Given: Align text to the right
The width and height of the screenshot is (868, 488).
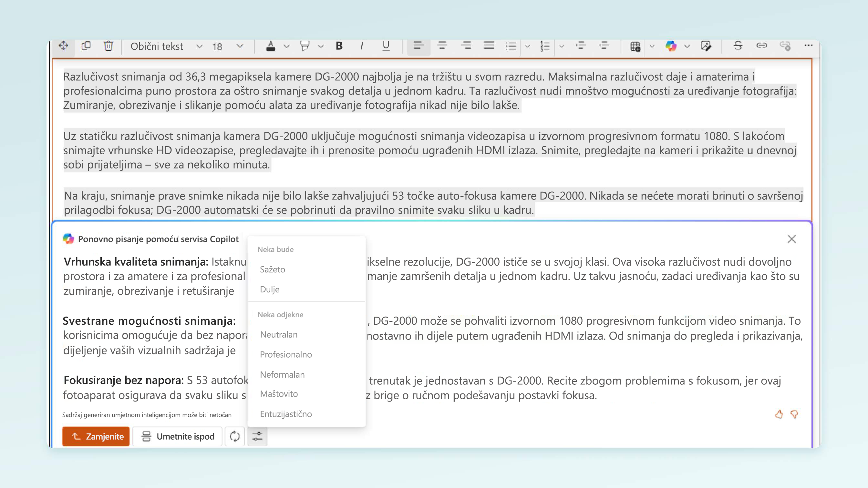Looking at the screenshot, I should pos(466,46).
